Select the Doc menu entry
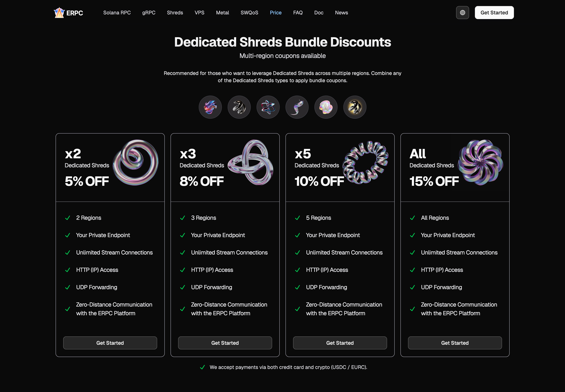This screenshot has width=565, height=392. [x=318, y=12]
